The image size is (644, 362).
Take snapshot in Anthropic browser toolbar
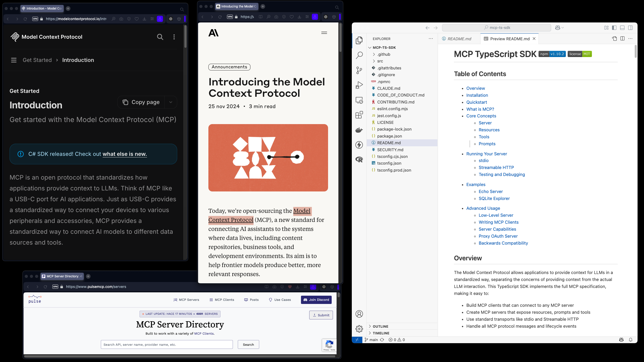[276, 17]
